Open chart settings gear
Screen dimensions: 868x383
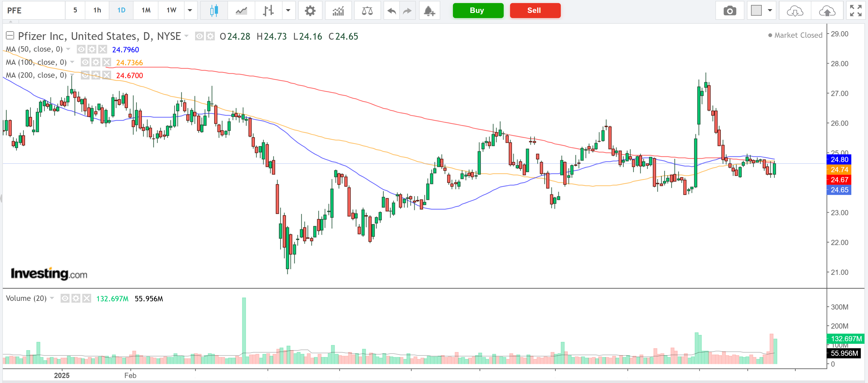310,10
